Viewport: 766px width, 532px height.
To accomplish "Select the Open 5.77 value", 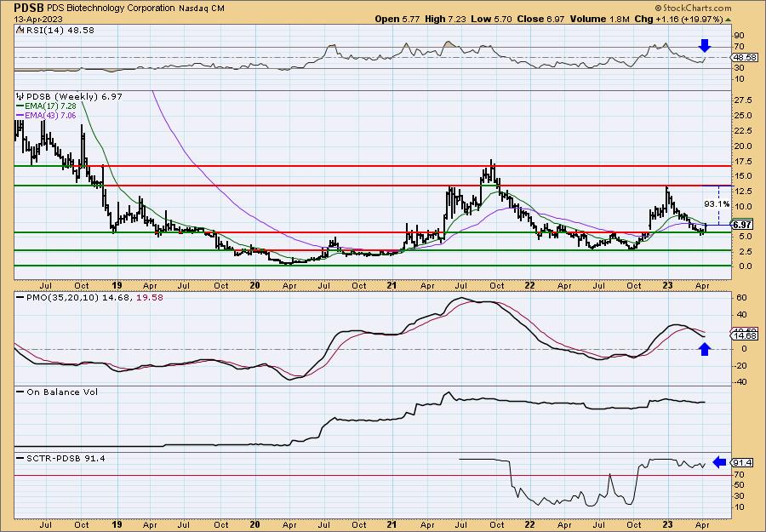I will click(x=398, y=19).
